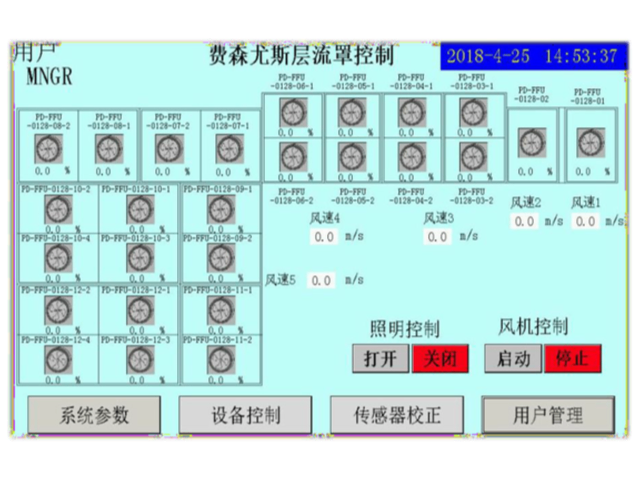Select fan icon for PD-FFU-0128-05-1
Viewport: 640px width, 480px height.
(x=353, y=113)
